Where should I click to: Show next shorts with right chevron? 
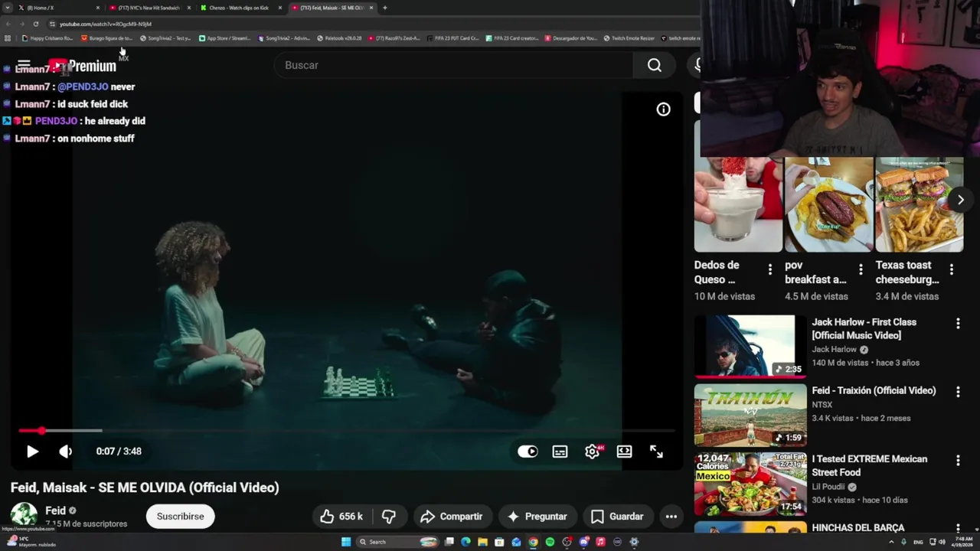[x=960, y=200]
